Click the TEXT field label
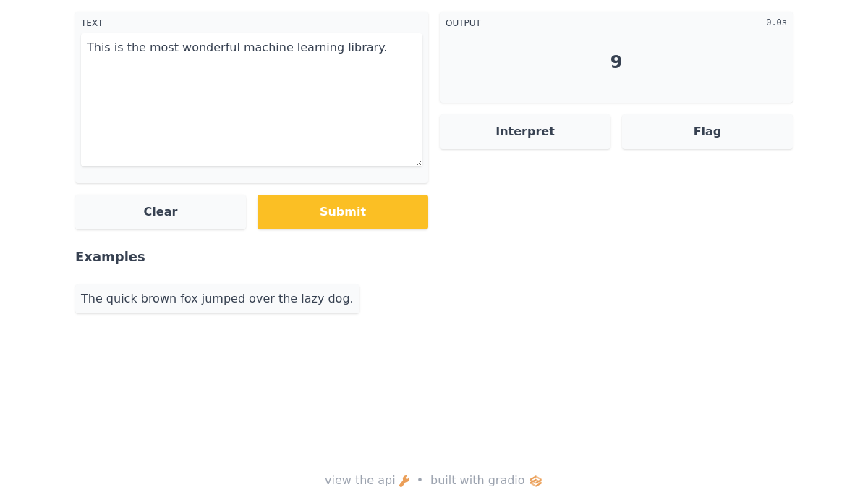 click(92, 23)
